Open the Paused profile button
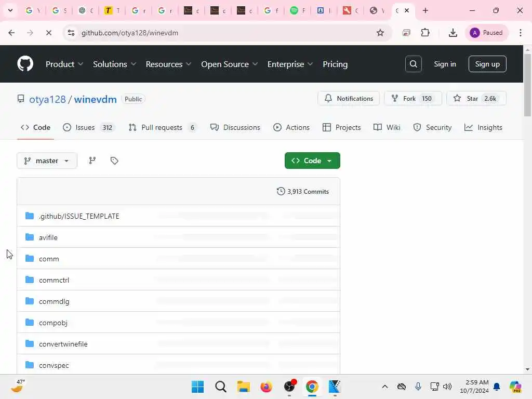The image size is (532, 399). (x=486, y=33)
